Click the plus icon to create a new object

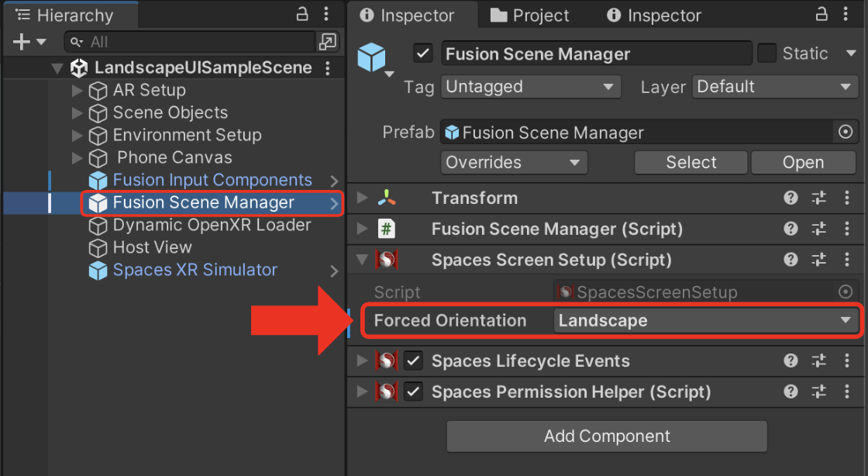[x=21, y=42]
